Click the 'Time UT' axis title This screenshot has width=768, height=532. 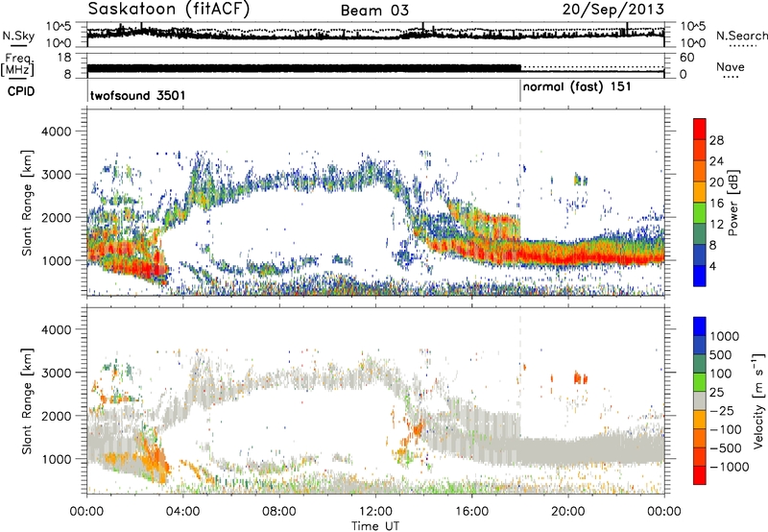(x=375, y=525)
